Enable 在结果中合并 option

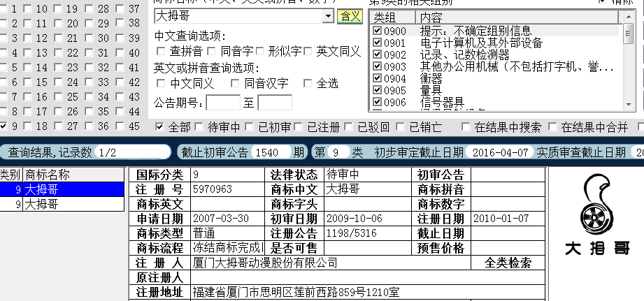[553, 127]
